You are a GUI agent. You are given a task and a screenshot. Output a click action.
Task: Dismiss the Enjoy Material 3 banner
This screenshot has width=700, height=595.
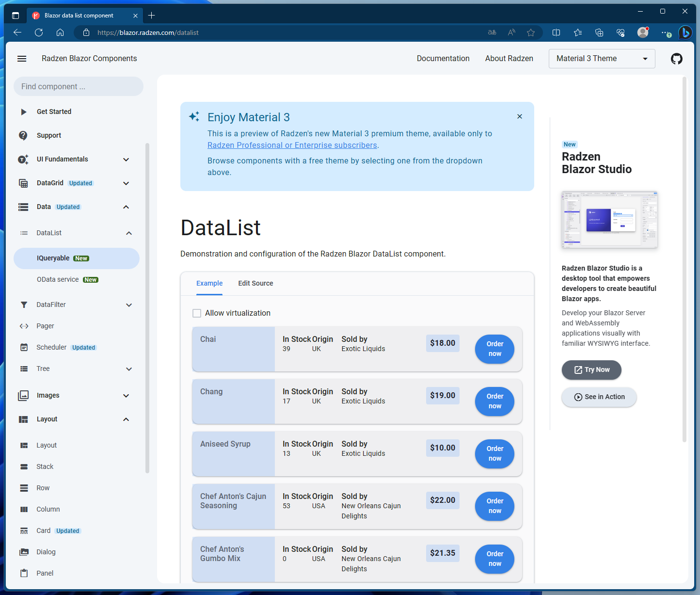(x=519, y=116)
